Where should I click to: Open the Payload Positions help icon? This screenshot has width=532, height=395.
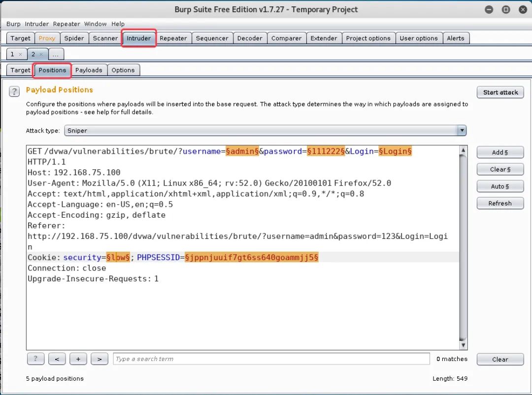[14, 91]
